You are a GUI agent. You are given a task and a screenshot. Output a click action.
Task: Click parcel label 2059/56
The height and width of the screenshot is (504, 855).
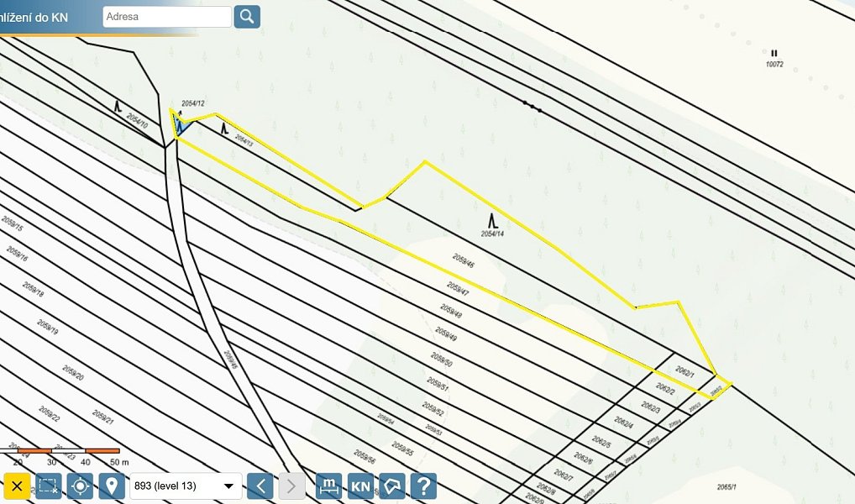point(365,457)
